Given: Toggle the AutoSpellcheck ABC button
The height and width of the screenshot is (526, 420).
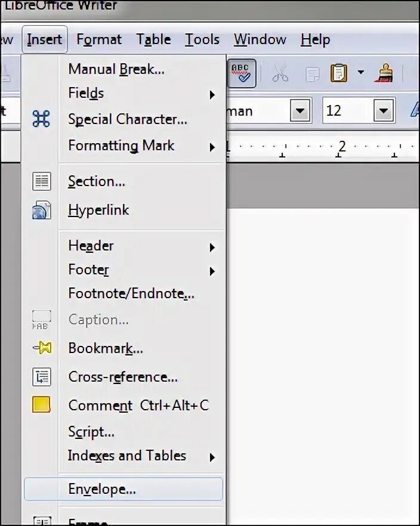Looking at the screenshot, I should (242, 73).
